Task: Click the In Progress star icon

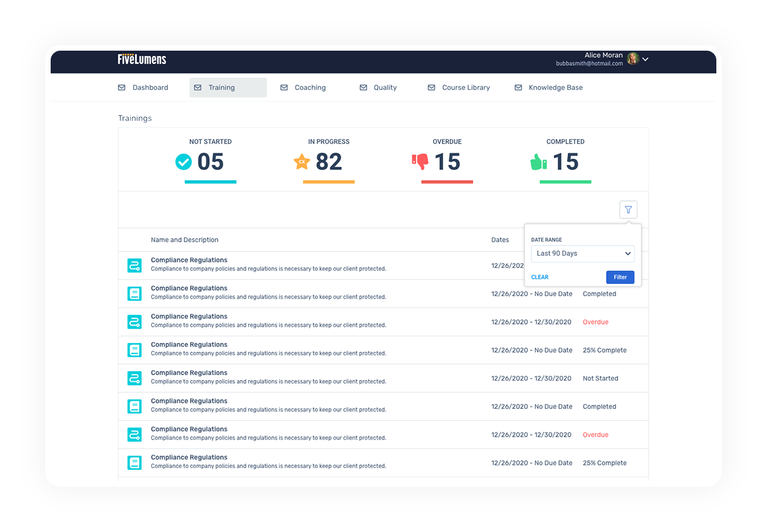Action: (x=301, y=162)
